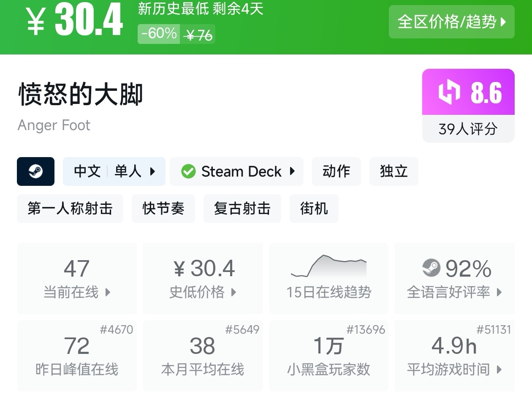Open 平均游戏时间 average playtime arrow
The width and height of the screenshot is (532, 397).
coord(499,370)
